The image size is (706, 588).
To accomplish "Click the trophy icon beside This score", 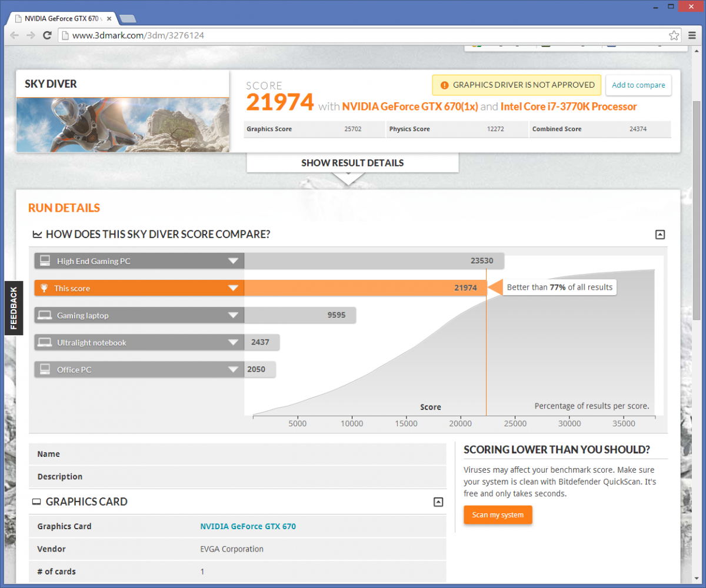I will (44, 288).
